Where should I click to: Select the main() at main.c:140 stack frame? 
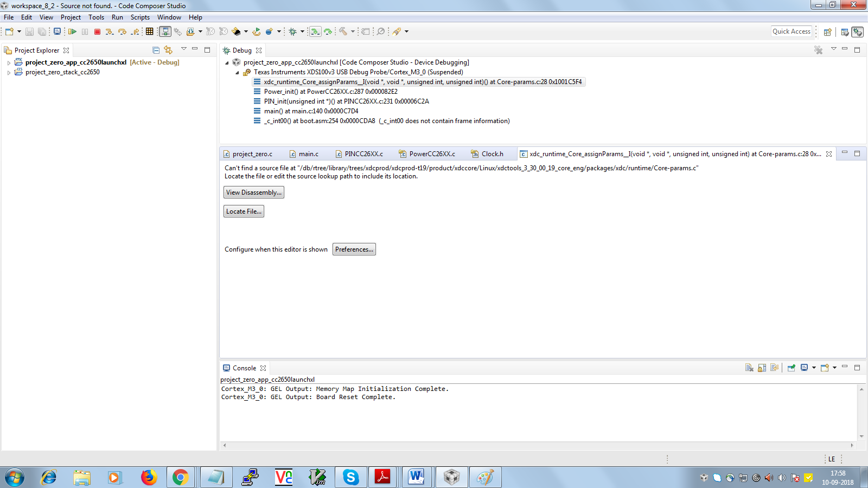[311, 111]
